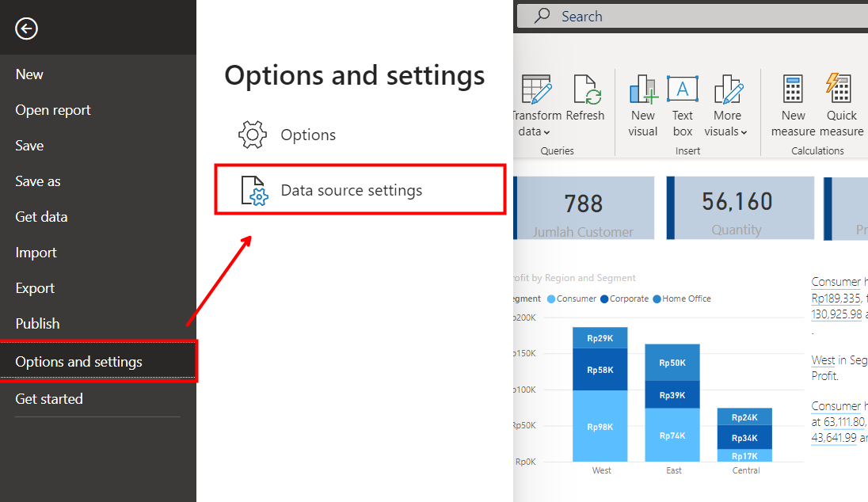Viewport: 868px width, 502px height.
Task: Click the Data source settings icon
Action: point(255,191)
